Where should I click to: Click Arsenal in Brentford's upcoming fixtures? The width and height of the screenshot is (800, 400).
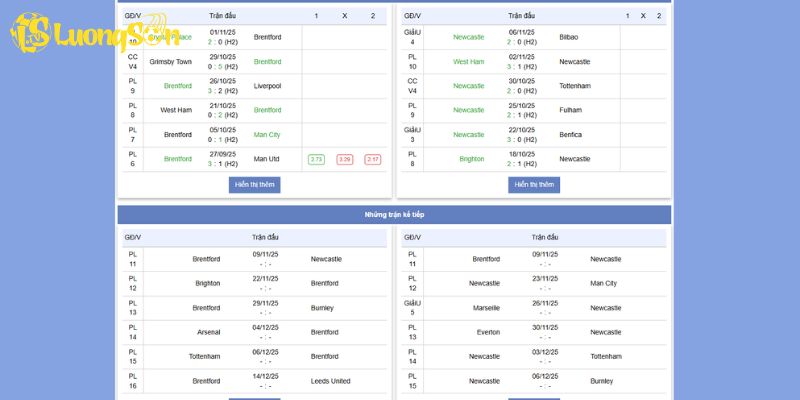pyautogui.click(x=207, y=332)
